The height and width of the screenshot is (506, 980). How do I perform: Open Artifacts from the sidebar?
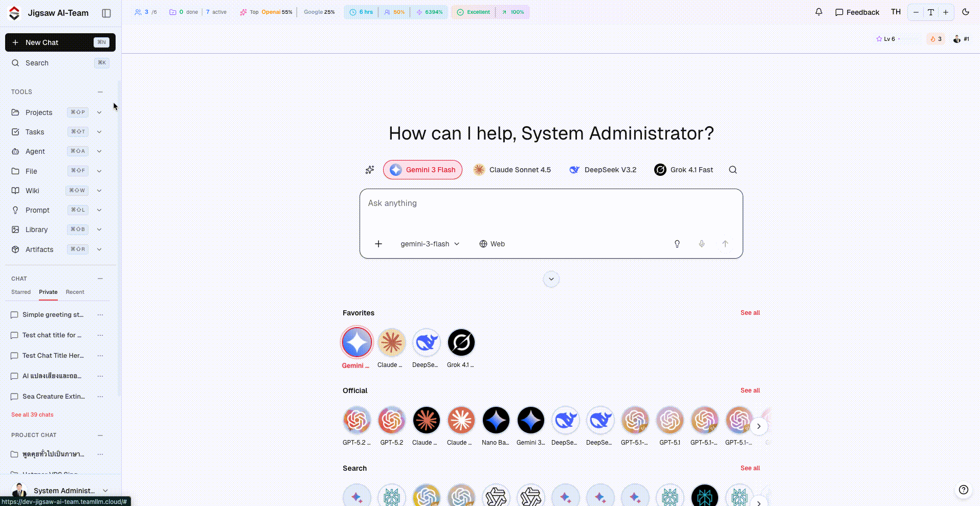[x=39, y=249]
